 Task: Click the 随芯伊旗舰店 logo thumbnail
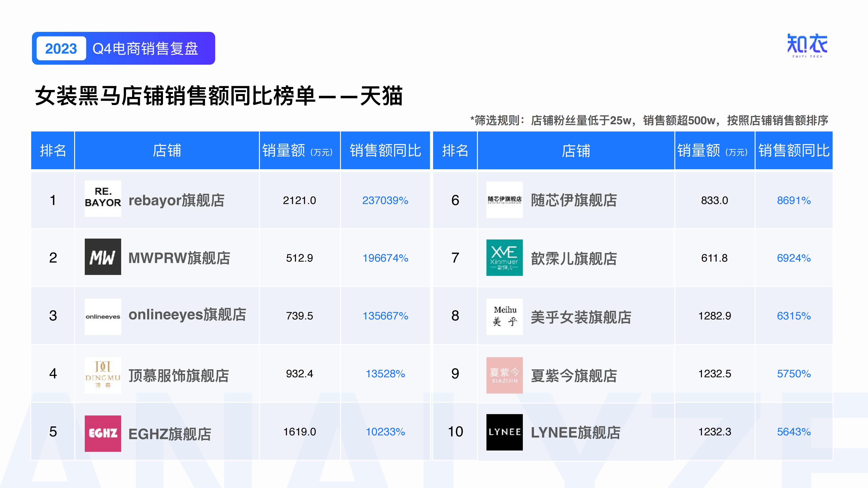click(505, 200)
